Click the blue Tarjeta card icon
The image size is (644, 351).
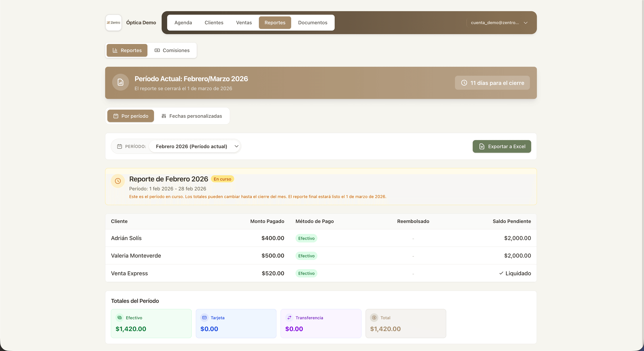[205, 318]
